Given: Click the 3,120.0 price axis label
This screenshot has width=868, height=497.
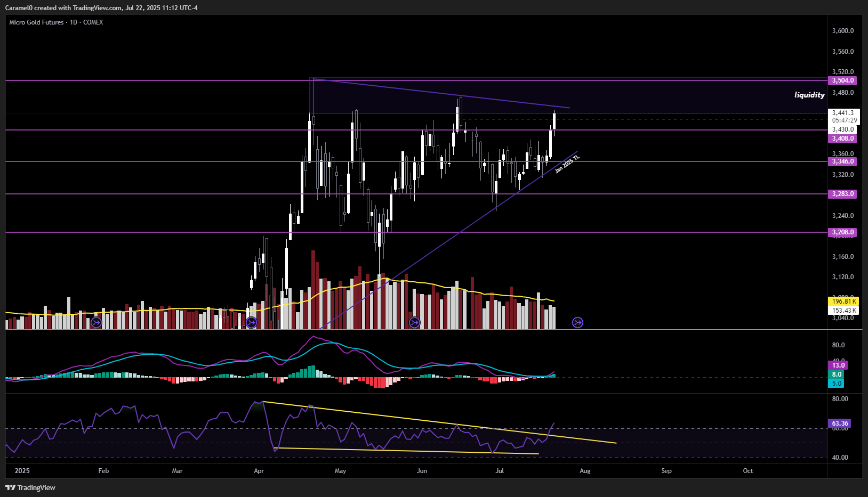Looking at the screenshot, I should [x=843, y=277].
